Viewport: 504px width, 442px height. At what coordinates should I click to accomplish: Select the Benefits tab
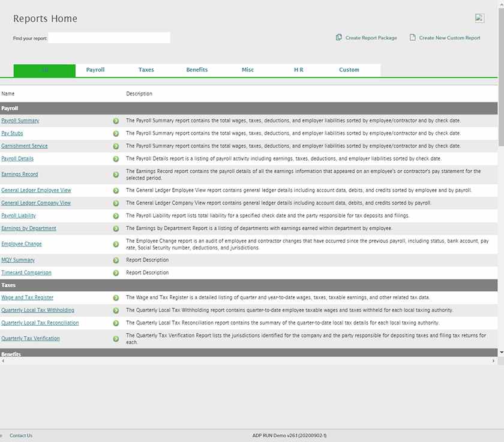click(x=196, y=70)
